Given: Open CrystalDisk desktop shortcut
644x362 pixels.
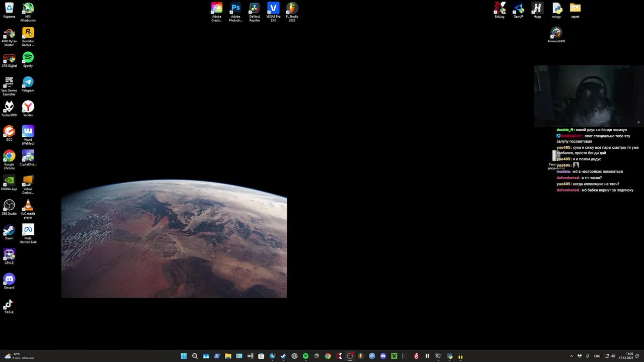Looking at the screenshot, I should (28, 158).
